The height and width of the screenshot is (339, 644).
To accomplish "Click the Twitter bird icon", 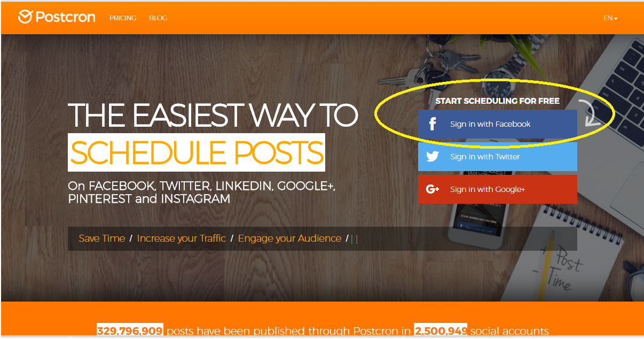I will pos(433,157).
